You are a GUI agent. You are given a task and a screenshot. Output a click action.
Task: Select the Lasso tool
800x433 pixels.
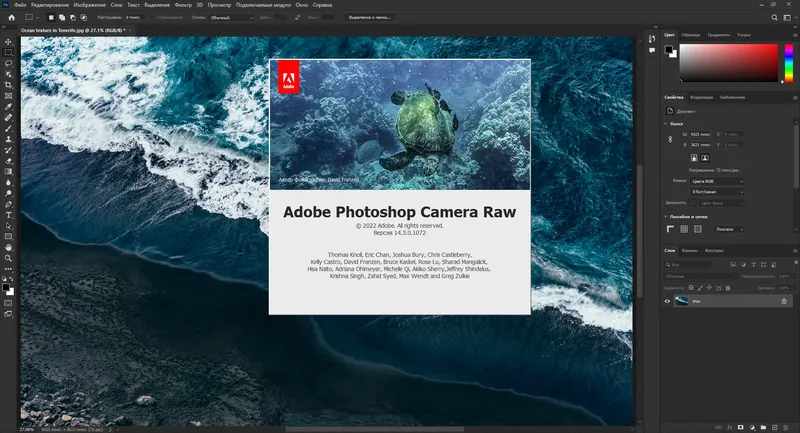[x=8, y=62]
